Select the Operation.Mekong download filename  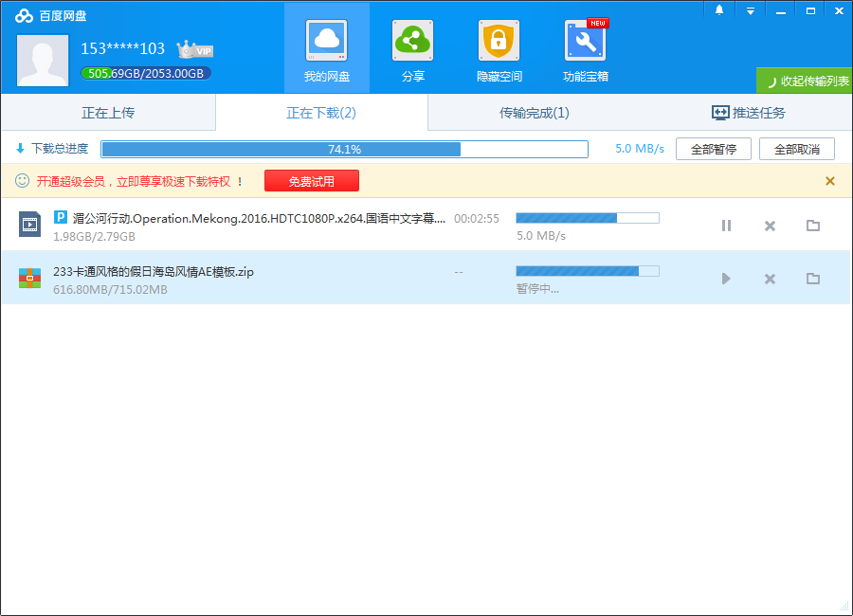(259, 219)
